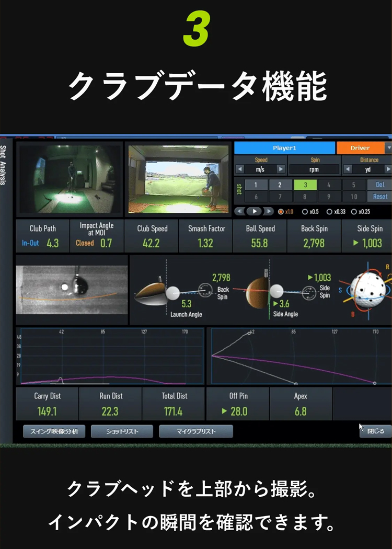Select shot number 9
The height and width of the screenshot is (549, 392).
329,197
